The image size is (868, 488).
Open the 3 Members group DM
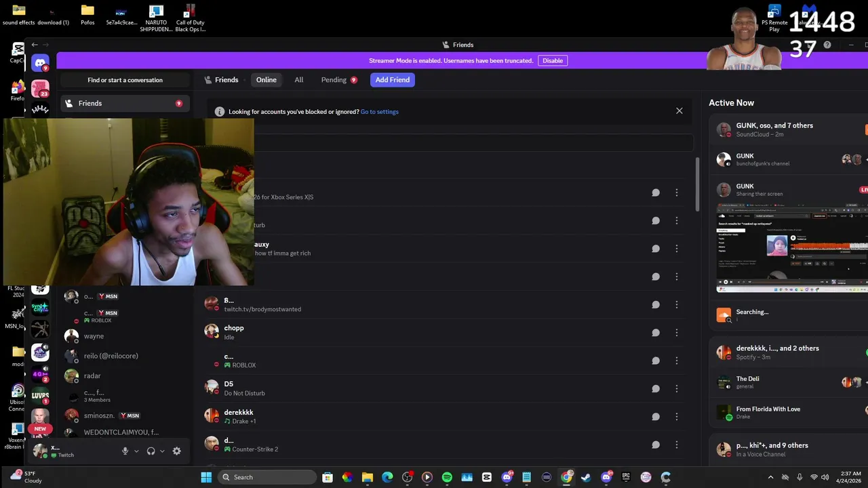pyautogui.click(x=125, y=396)
